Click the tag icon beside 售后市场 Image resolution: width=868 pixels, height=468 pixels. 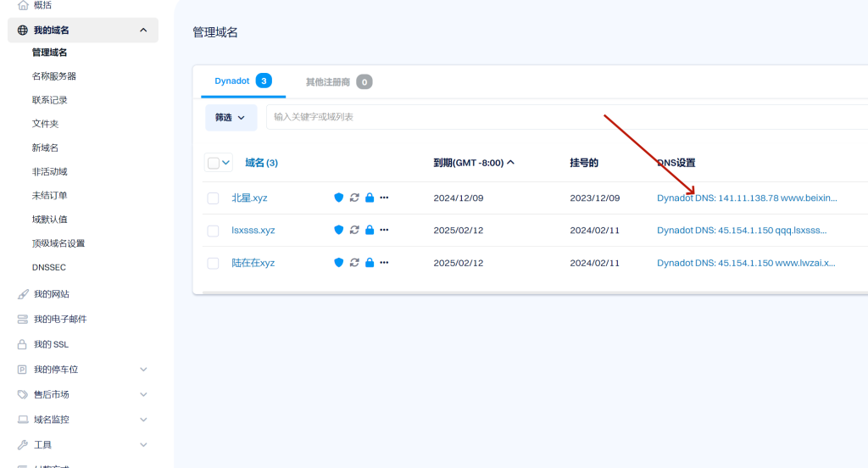click(x=22, y=394)
